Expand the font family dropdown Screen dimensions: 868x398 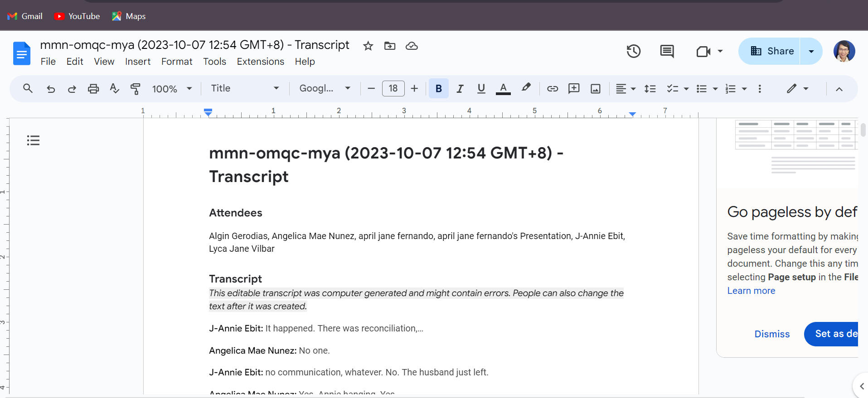(x=325, y=89)
